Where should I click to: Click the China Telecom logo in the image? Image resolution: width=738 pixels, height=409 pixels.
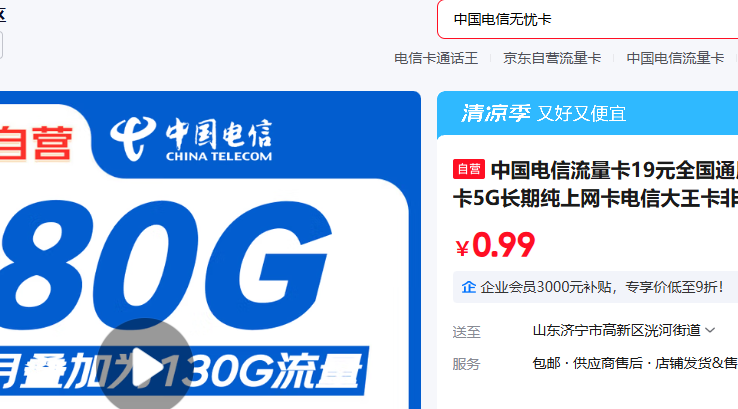coord(191,139)
